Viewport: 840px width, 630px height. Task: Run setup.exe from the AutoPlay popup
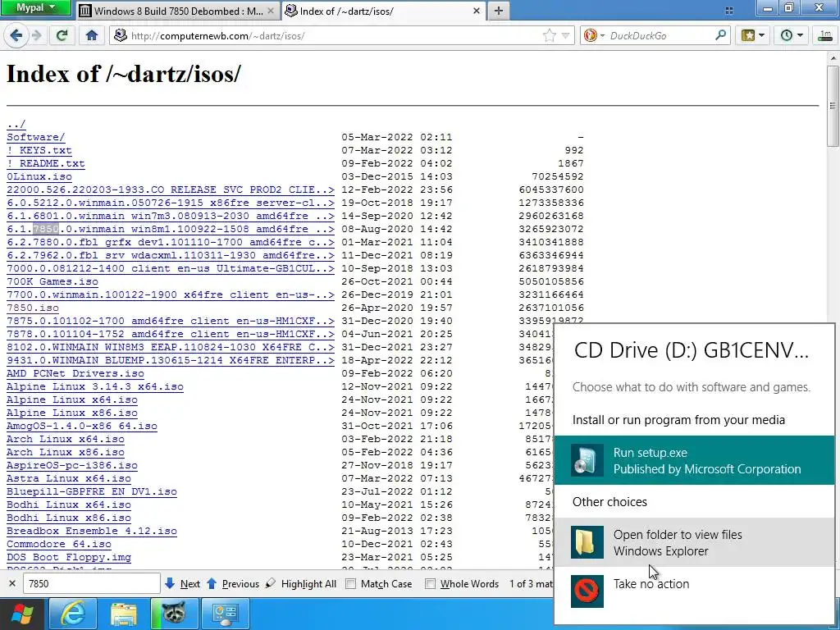[x=694, y=460]
